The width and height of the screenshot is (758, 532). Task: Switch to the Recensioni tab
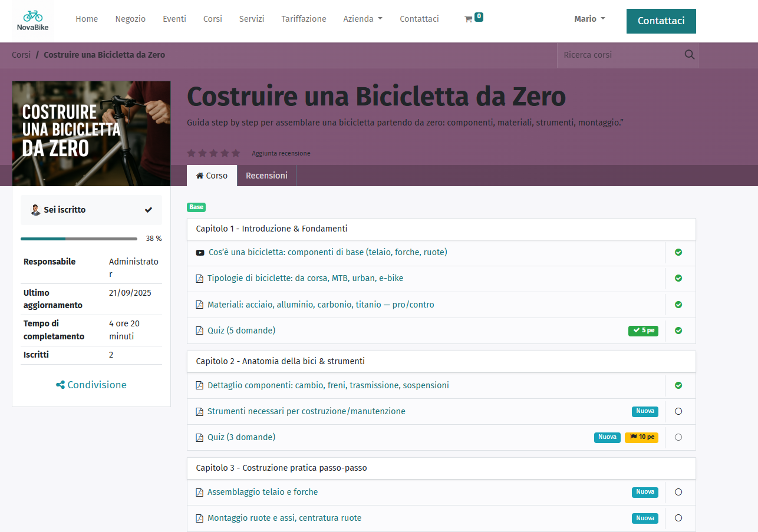click(266, 176)
